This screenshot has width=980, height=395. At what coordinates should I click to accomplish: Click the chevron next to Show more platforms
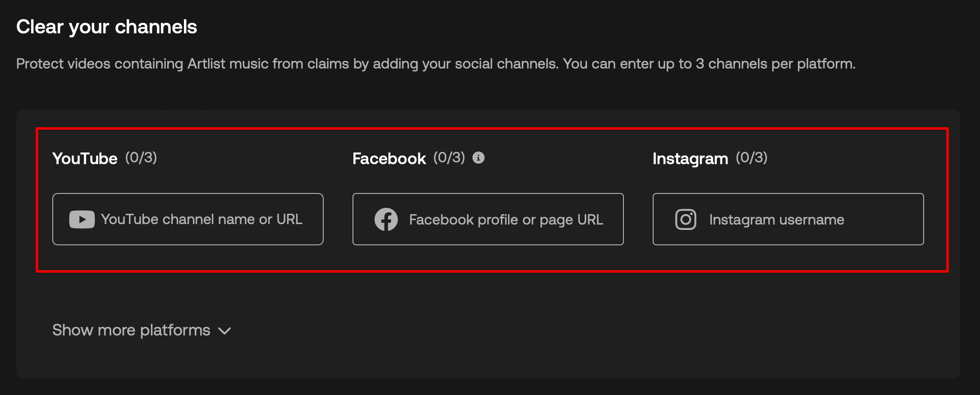(224, 331)
